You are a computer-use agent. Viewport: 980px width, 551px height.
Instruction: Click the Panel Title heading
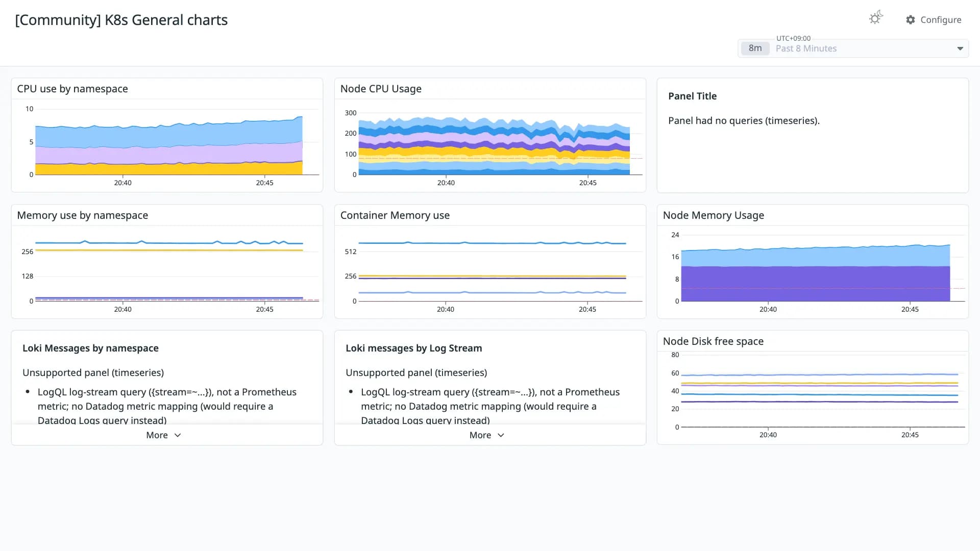coord(692,96)
